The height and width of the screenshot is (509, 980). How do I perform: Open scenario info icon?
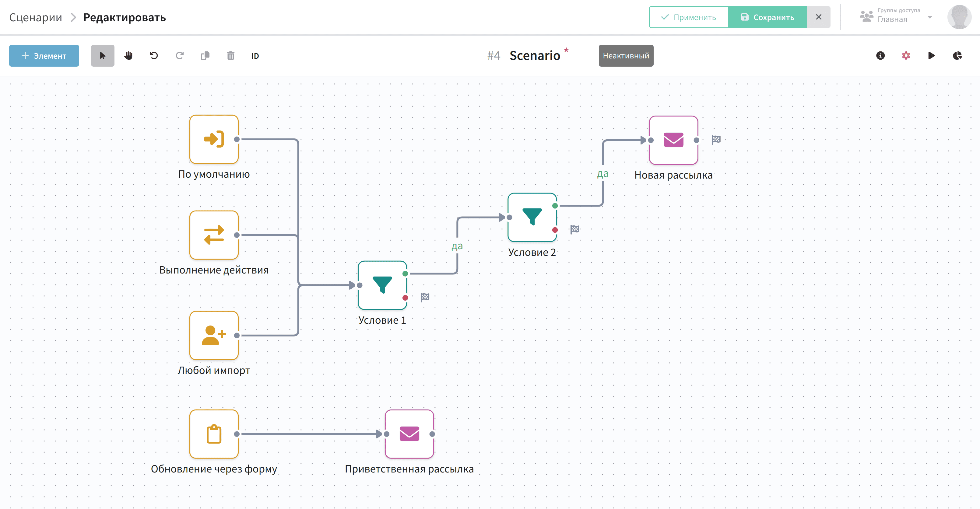(880, 55)
